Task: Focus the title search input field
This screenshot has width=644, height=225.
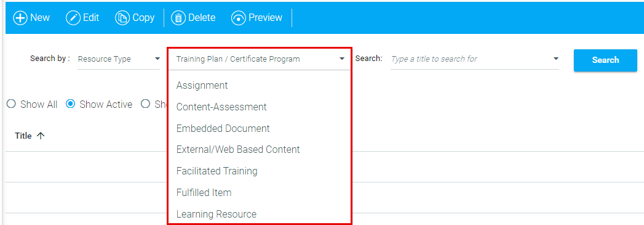Action: click(470, 59)
